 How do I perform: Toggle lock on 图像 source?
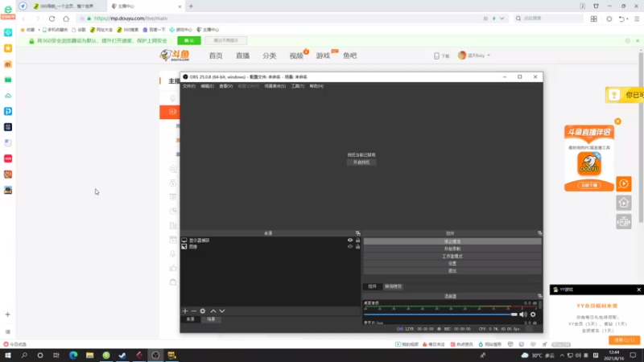click(357, 247)
